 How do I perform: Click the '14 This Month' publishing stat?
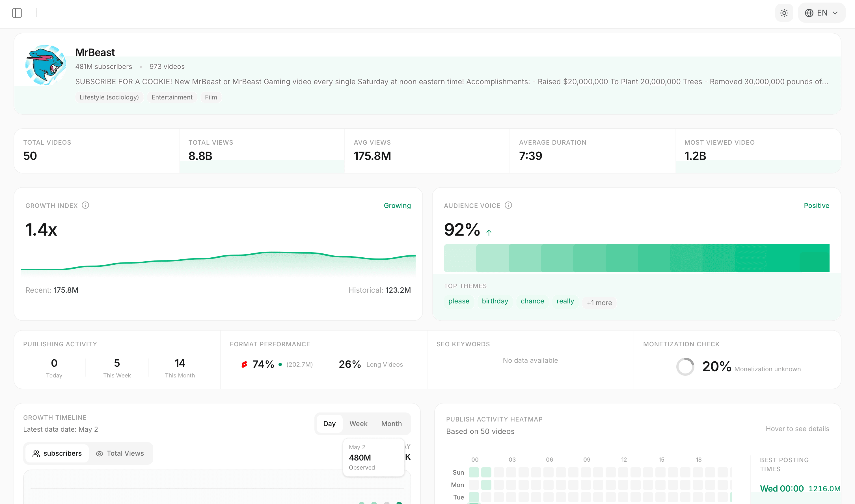(x=180, y=368)
